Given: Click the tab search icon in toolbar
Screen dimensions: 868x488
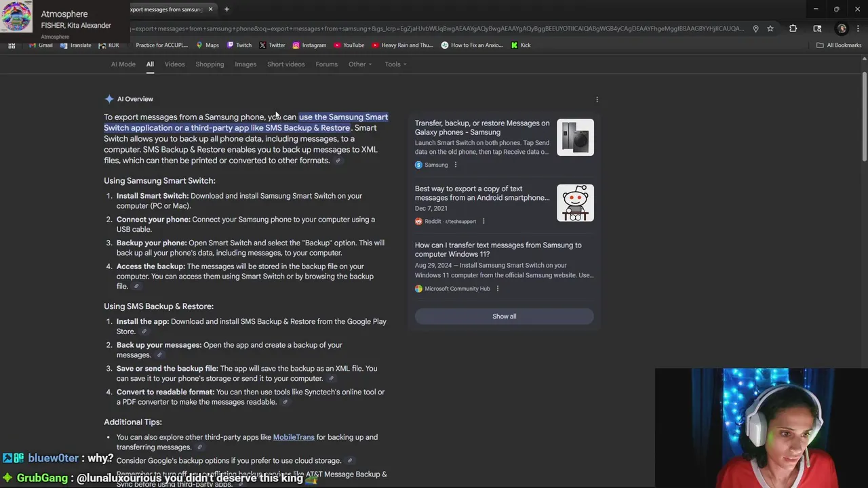Looking at the screenshot, I should tap(817, 28).
